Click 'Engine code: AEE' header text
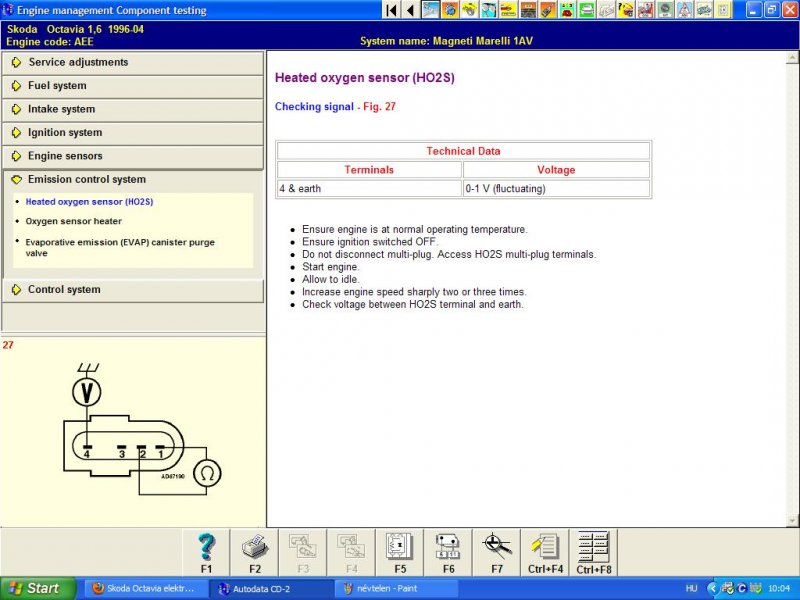The height and width of the screenshot is (600, 800). [50, 42]
